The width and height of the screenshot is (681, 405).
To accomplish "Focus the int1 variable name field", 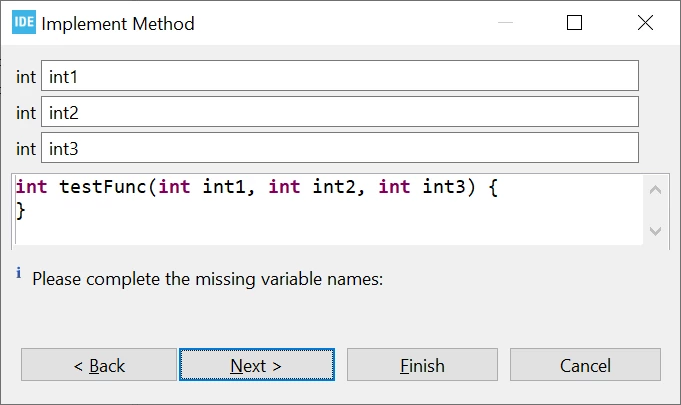I will (x=340, y=76).
